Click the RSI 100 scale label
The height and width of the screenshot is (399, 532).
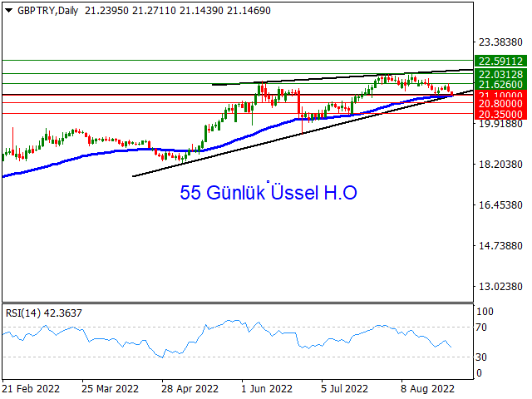(x=485, y=312)
